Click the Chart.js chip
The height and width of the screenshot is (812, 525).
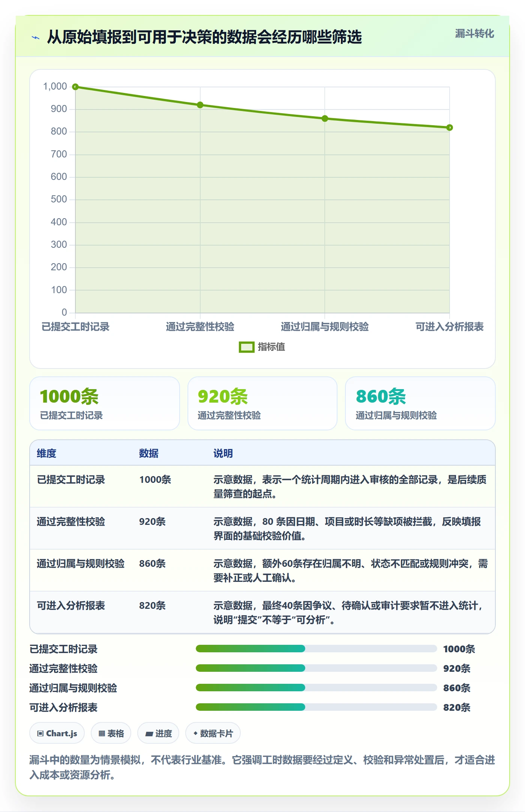click(57, 733)
